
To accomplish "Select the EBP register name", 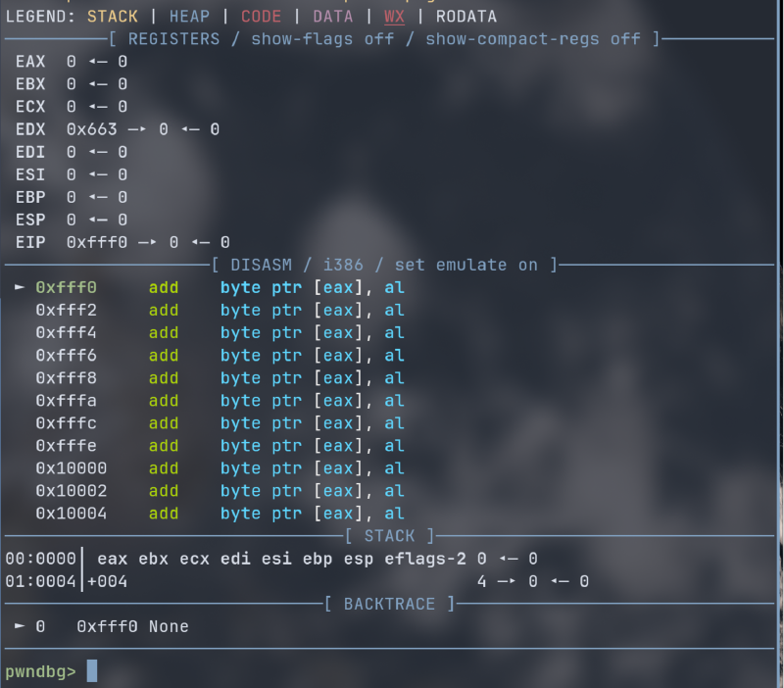I will [30, 197].
